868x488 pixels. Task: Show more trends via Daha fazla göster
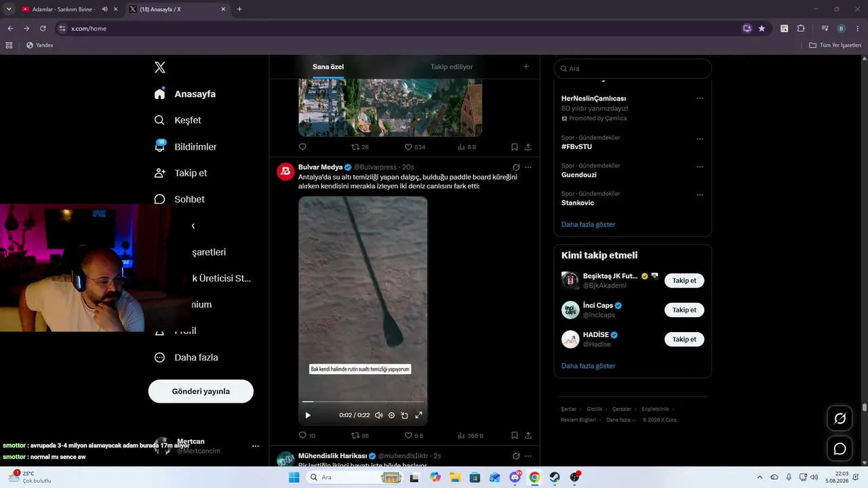point(589,224)
